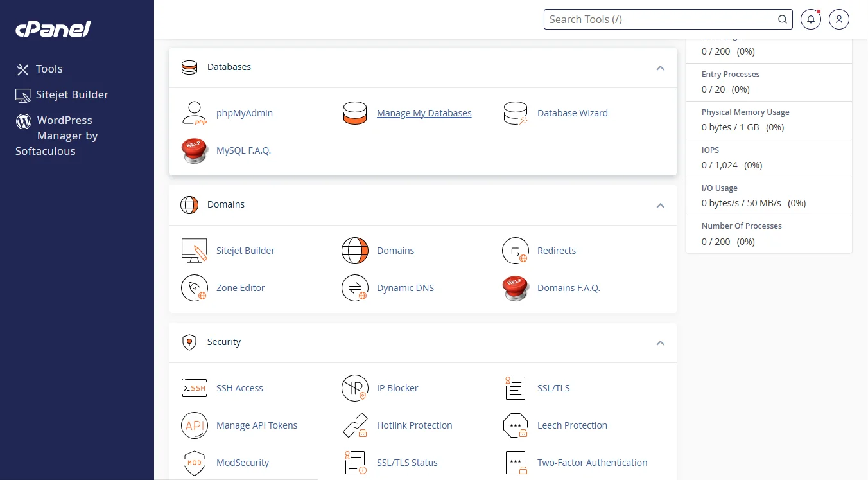The height and width of the screenshot is (480, 868).
Task: Click the Manage My Databases icon
Action: point(354,113)
